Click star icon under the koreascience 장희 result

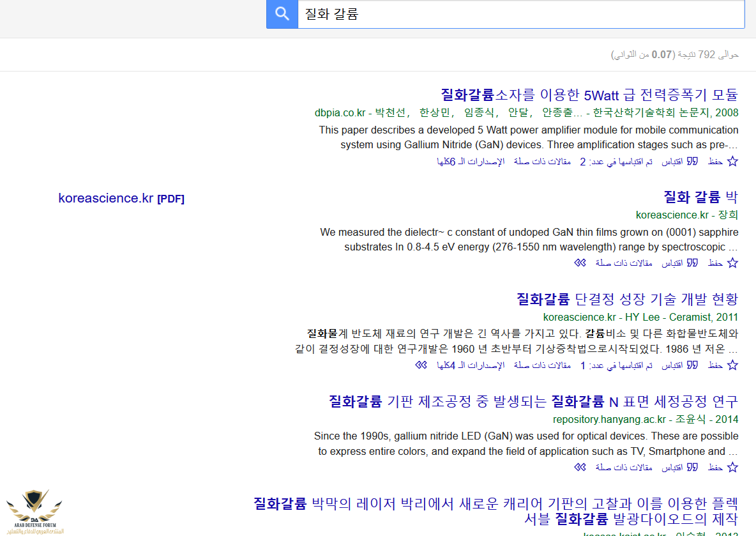(x=732, y=263)
